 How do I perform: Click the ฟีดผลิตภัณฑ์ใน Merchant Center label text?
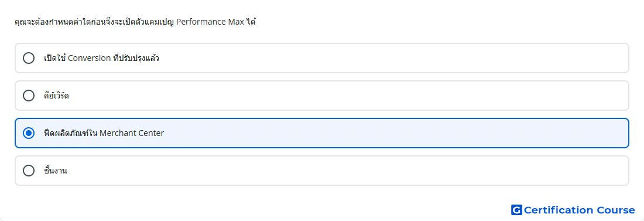[x=104, y=133]
